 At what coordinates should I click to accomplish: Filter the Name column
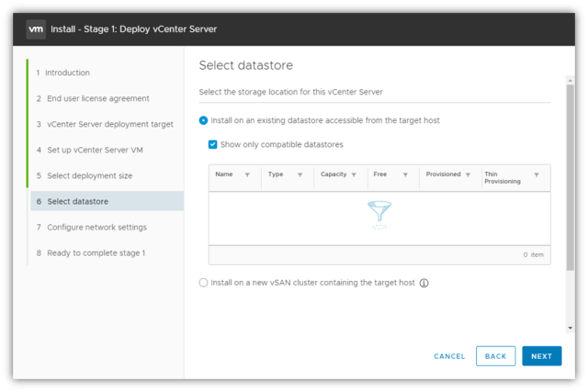point(247,174)
